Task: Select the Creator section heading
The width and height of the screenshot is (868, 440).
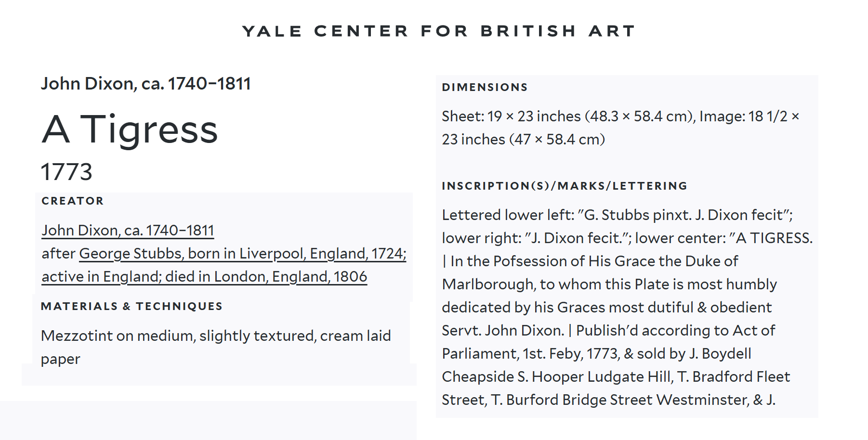Action: (x=73, y=201)
